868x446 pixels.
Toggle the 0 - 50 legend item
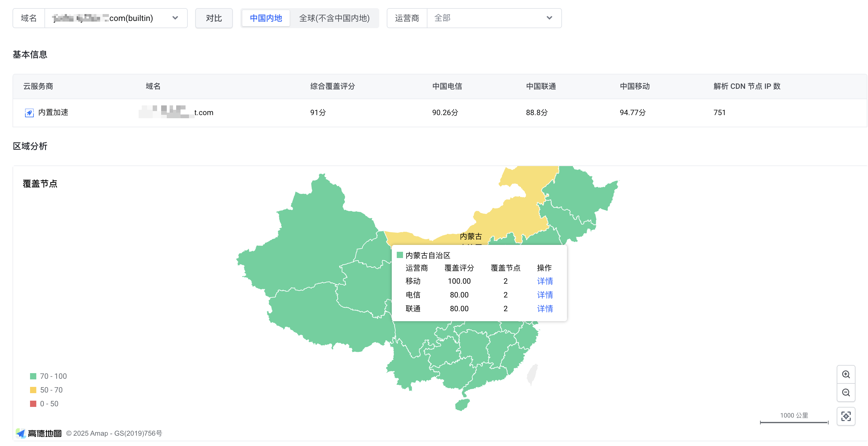coord(44,403)
